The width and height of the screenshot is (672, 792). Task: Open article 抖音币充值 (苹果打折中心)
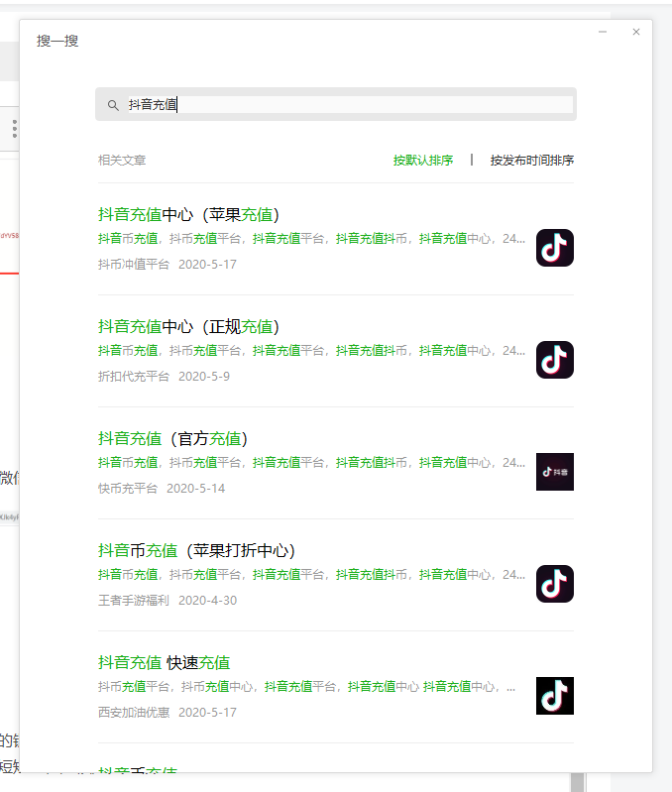[x=196, y=550]
